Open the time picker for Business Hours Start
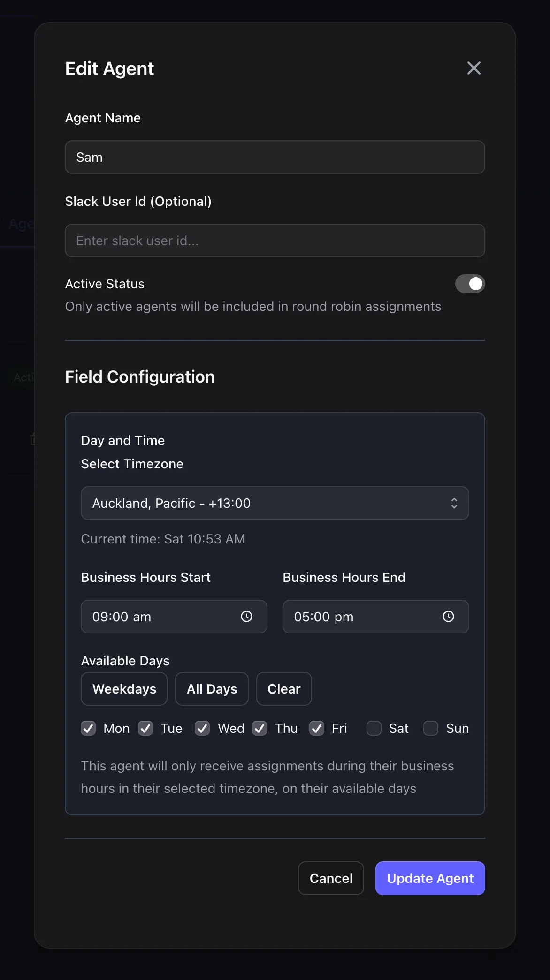The width and height of the screenshot is (550, 980). [247, 617]
